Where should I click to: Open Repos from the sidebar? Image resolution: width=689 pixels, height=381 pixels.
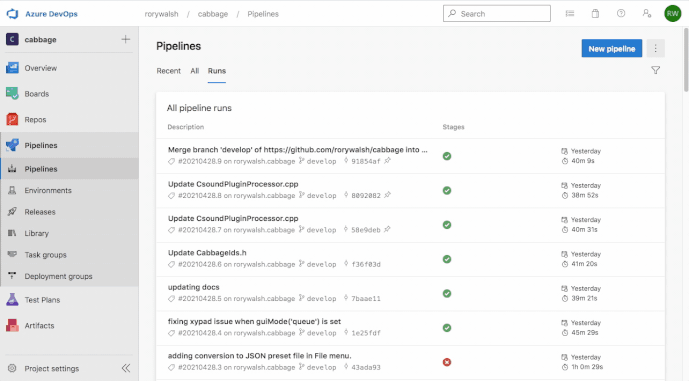pyautogui.click(x=69, y=120)
